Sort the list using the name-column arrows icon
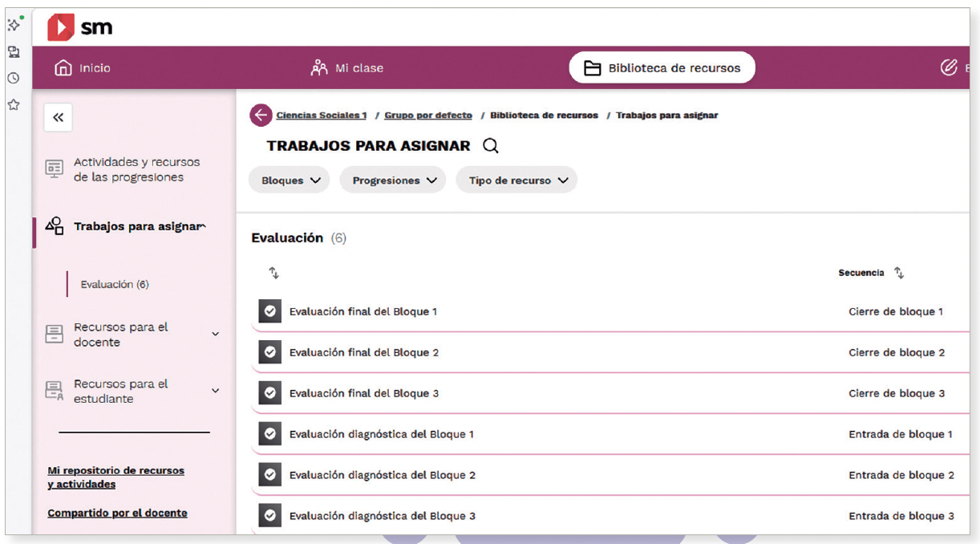The image size is (980, 544). [273, 273]
